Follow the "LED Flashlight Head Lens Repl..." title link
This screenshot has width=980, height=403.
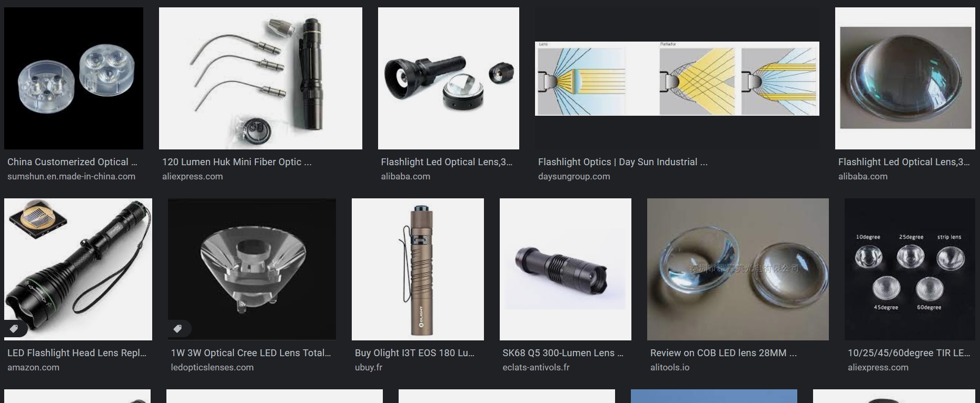point(77,353)
